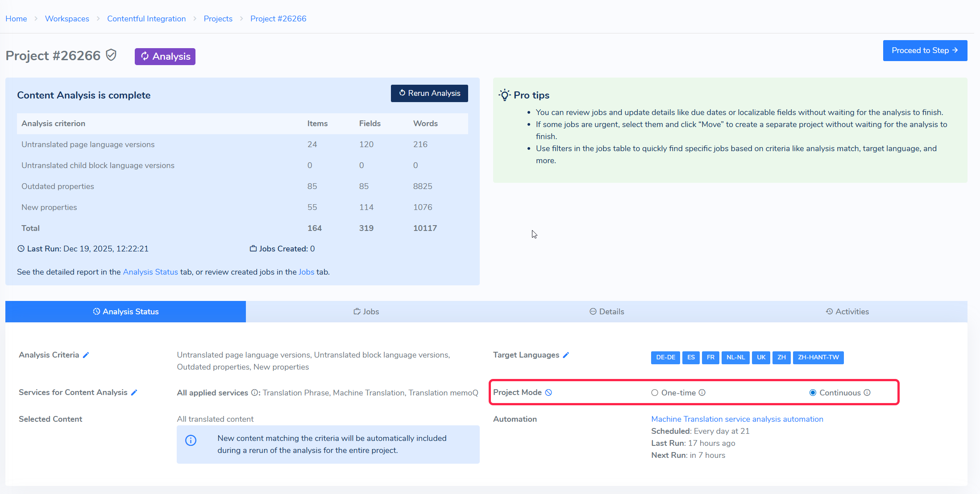980x494 pixels.
Task: Click Untranslated page language versions row label
Action: pos(88,144)
